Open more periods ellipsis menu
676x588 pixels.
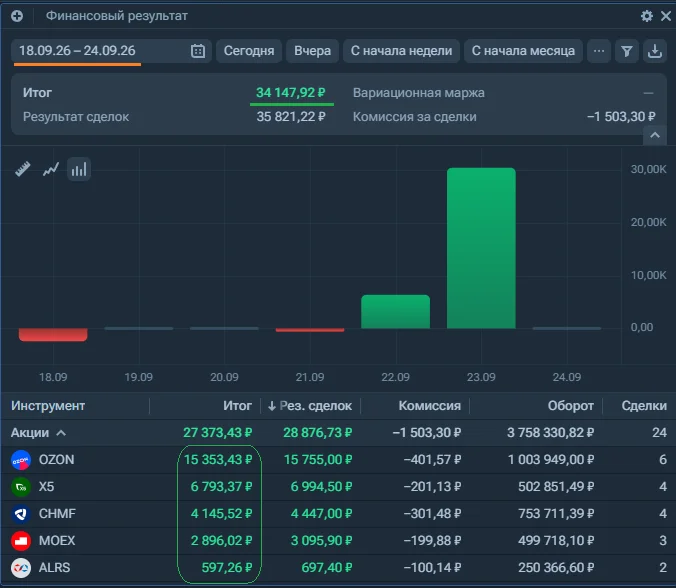pyautogui.click(x=599, y=51)
